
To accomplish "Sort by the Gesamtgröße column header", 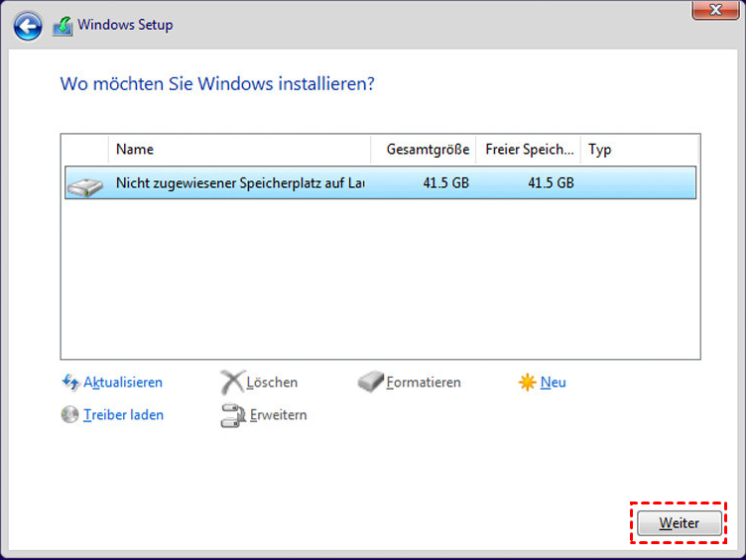I will coord(424,150).
